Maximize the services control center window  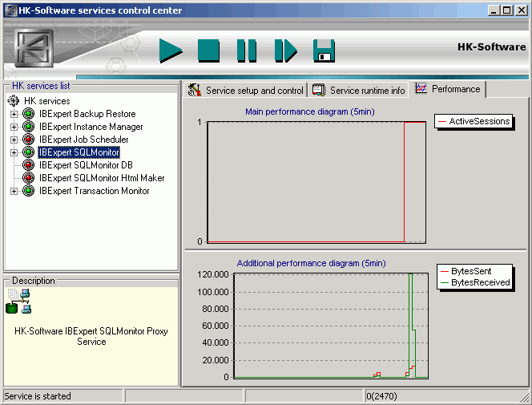[x=506, y=10]
